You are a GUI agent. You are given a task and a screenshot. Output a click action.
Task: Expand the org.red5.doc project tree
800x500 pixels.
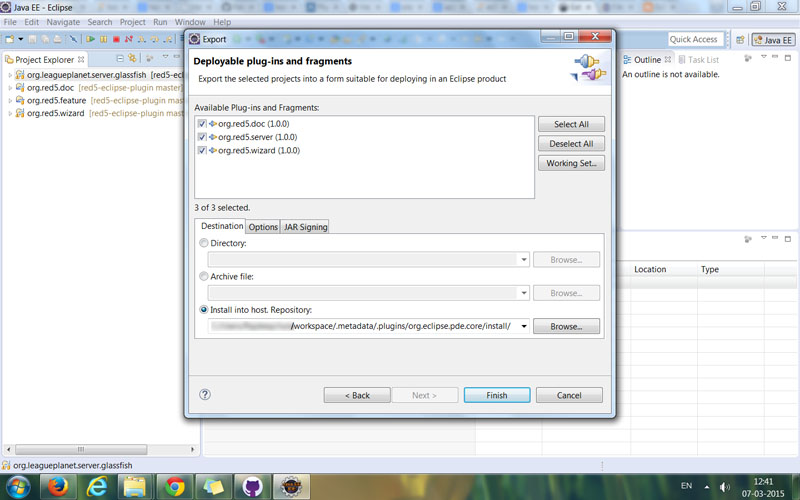10,88
